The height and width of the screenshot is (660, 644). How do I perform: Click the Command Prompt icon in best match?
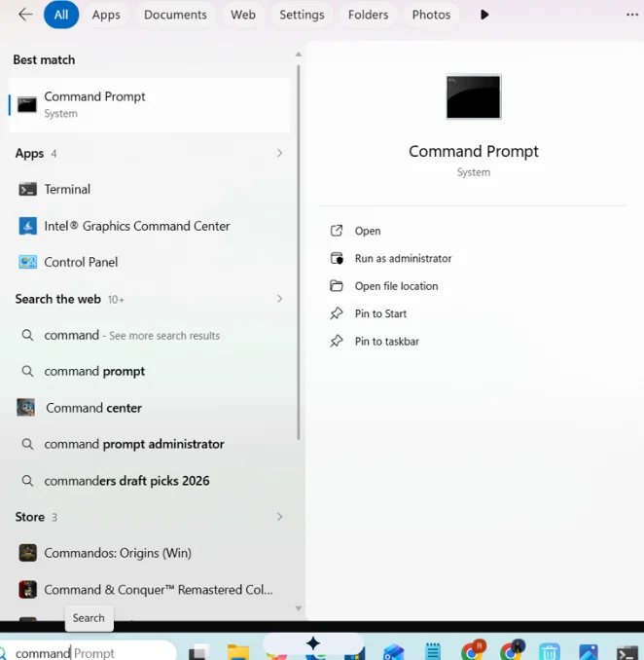[27, 105]
